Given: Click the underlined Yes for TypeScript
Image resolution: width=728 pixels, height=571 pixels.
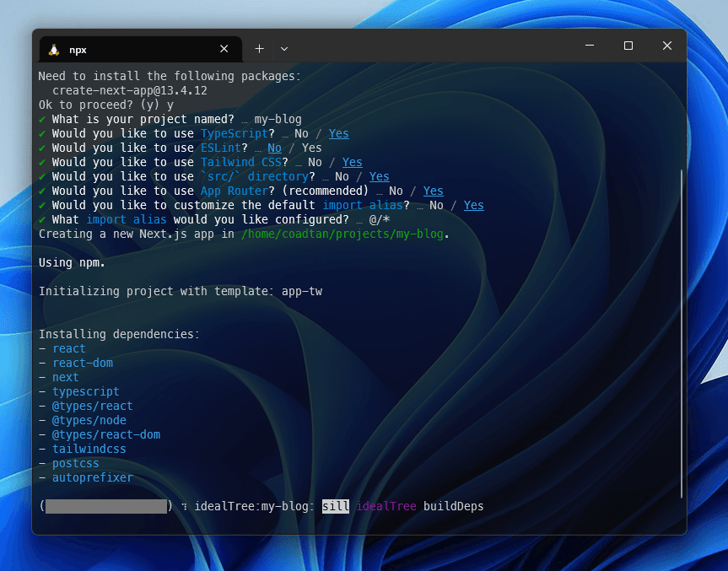Looking at the screenshot, I should [x=338, y=134].
